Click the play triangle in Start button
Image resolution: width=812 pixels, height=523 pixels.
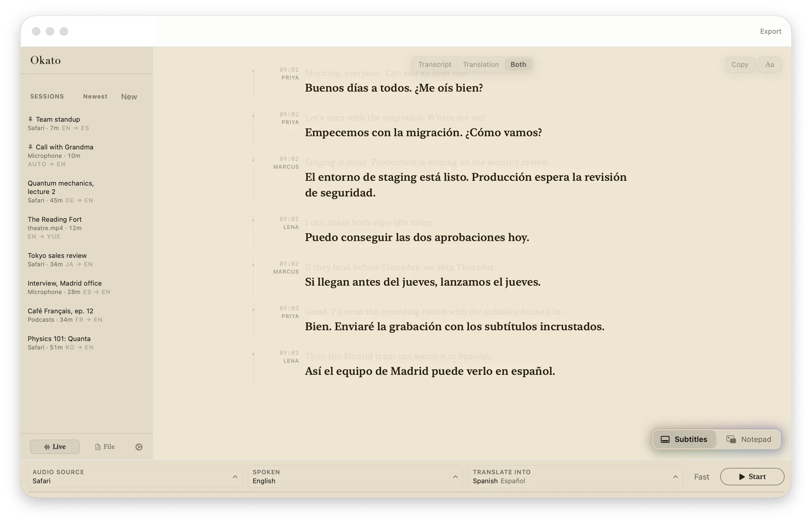(x=742, y=477)
